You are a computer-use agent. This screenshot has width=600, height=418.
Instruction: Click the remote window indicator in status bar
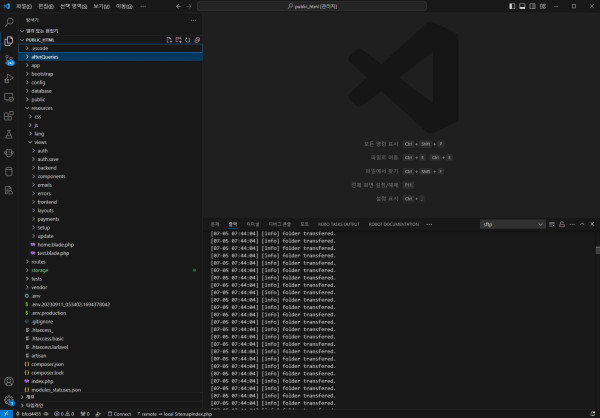(x=6, y=414)
